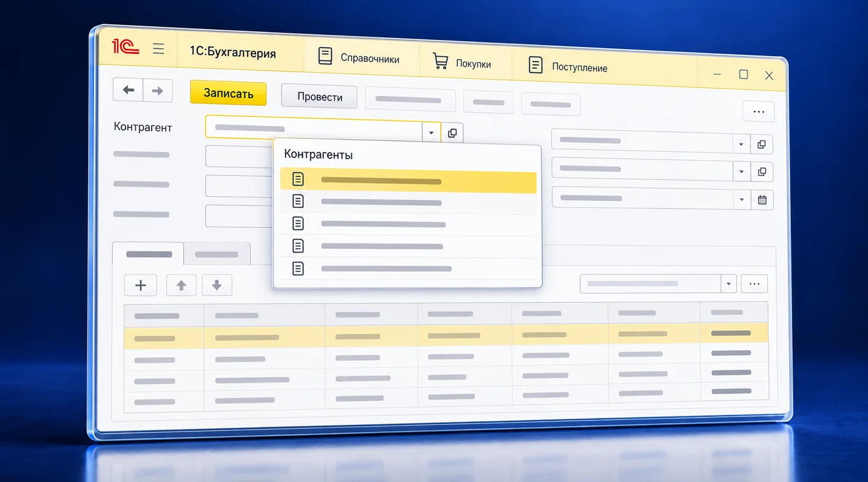Click the 1C logo icon
This screenshot has height=482, width=868.
(x=125, y=47)
